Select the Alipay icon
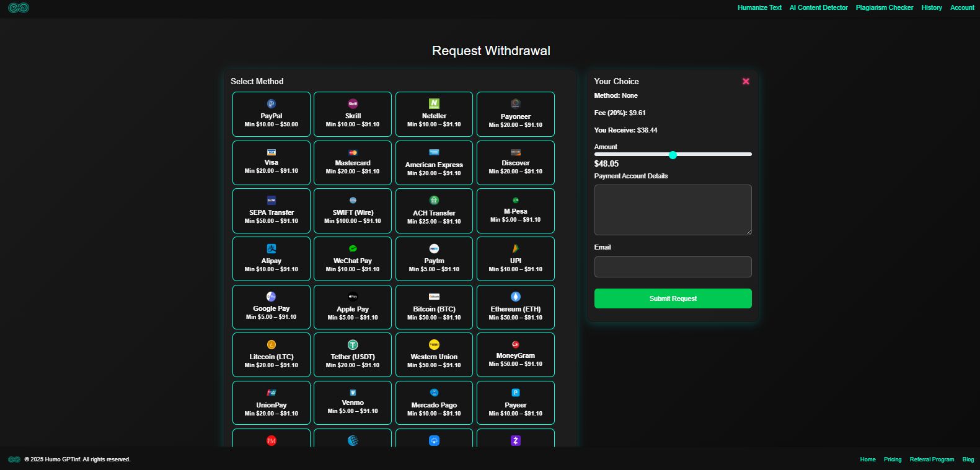 tap(271, 248)
